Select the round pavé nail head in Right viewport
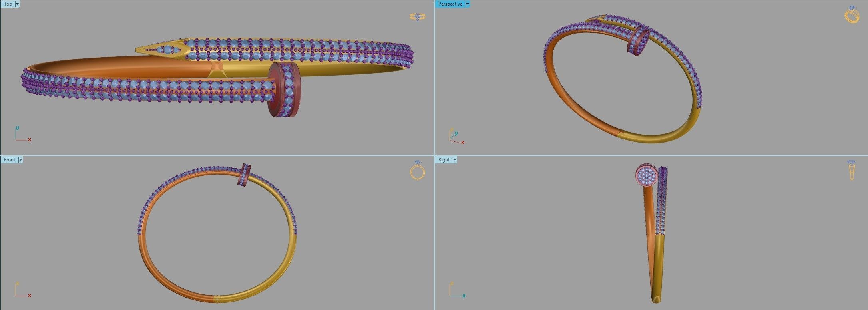 pyautogui.click(x=647, y=175)
